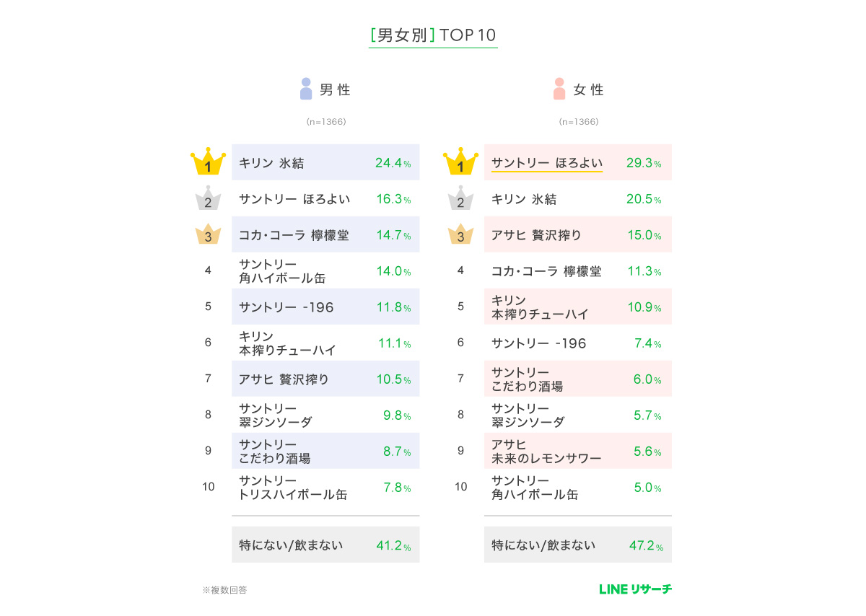The image size is (866, 616).
Task: Select the キリン 氷結 row in men's ranking
Action: pos(325,162)
